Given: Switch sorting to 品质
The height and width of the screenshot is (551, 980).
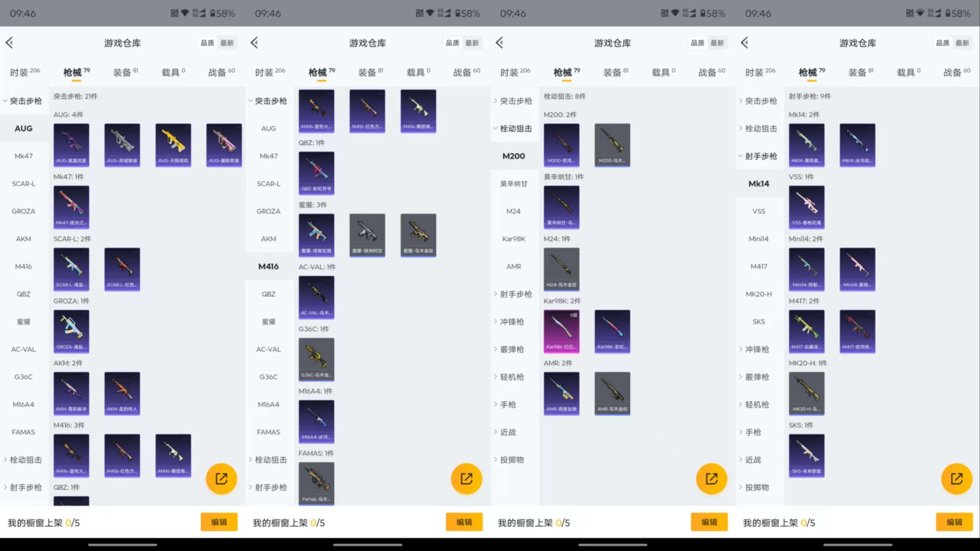Looking at the screenshot, I should tap(207, 43).
